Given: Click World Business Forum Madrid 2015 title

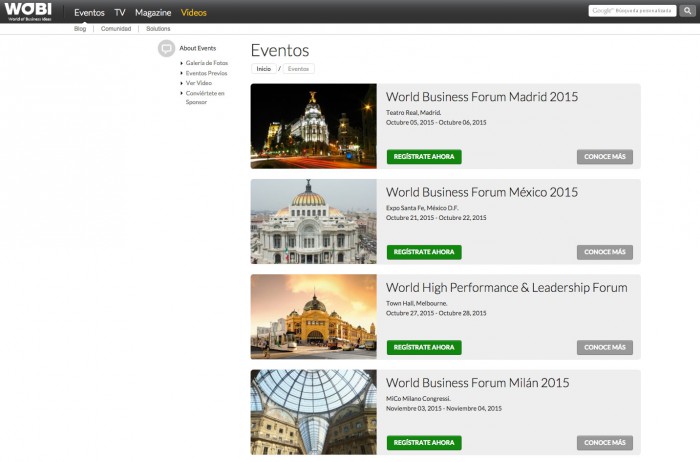Looking at the screenshot, I should [482, 97].
